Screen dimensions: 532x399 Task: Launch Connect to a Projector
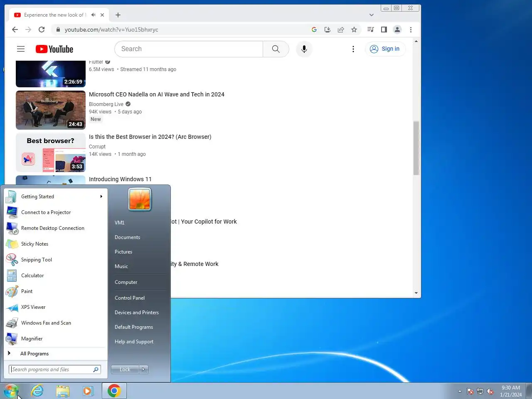(56, 212)
